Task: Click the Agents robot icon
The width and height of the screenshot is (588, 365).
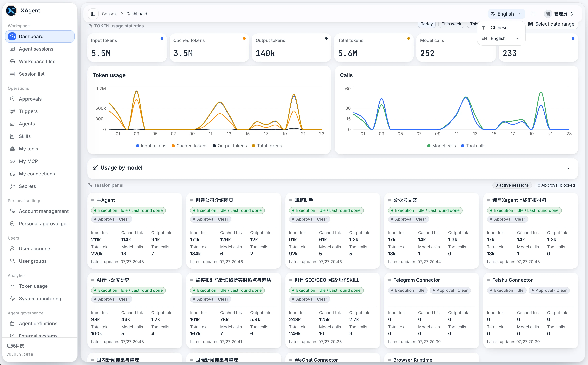Action: pyautogui.click(x=12, y=124)
